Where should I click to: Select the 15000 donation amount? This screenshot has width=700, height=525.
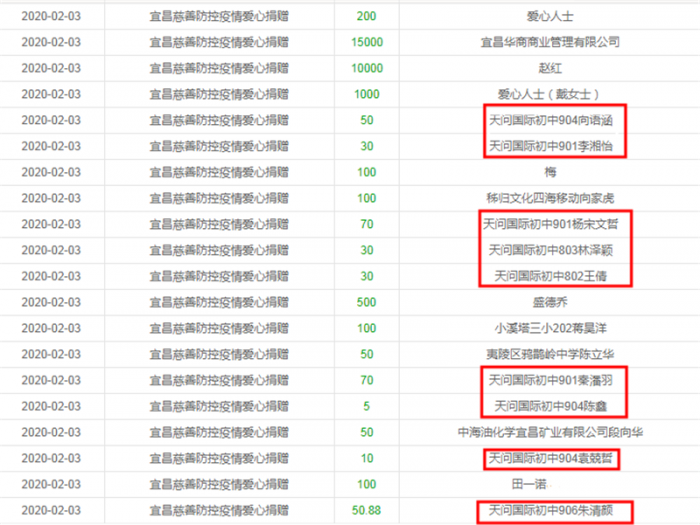(x=367, y=42)
